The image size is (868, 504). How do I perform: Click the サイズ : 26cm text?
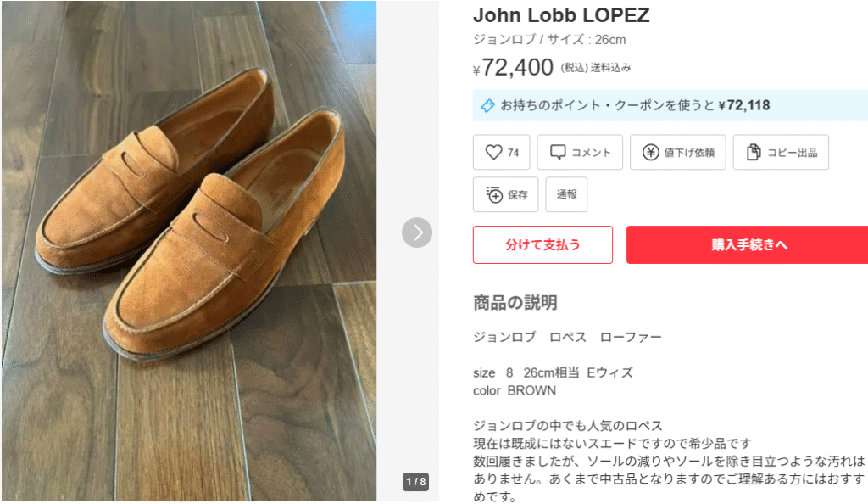pyautogui.click(x=587, y=40)
